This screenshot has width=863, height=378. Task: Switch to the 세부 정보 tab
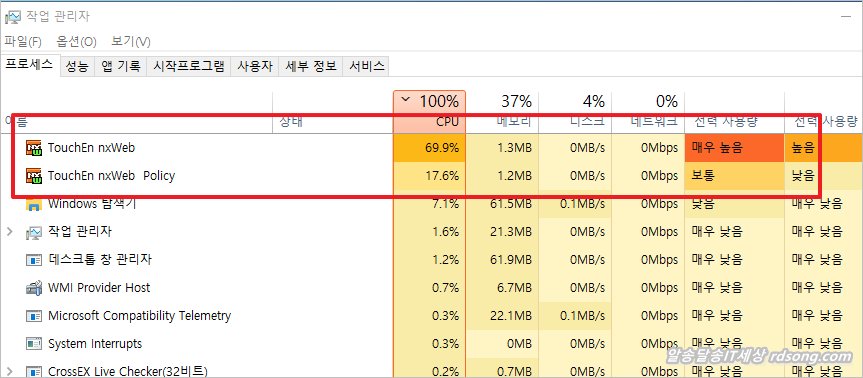[310, 67]
